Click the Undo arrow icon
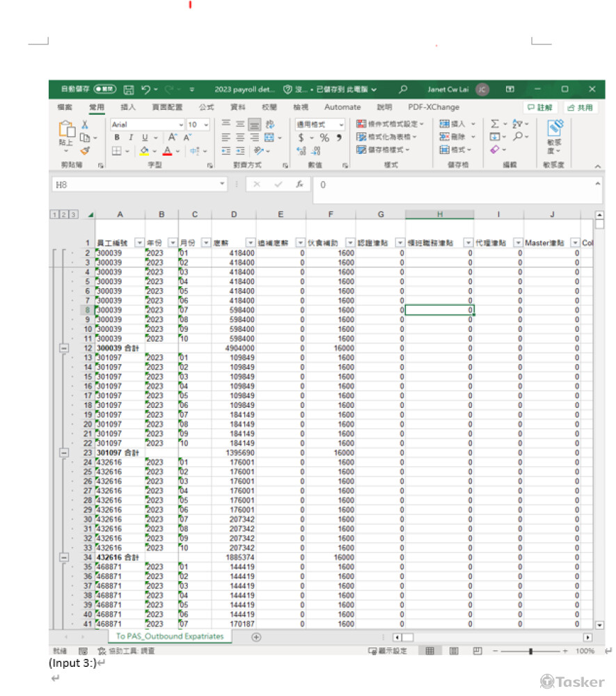 pyautogui.click(x=145, y=90)
